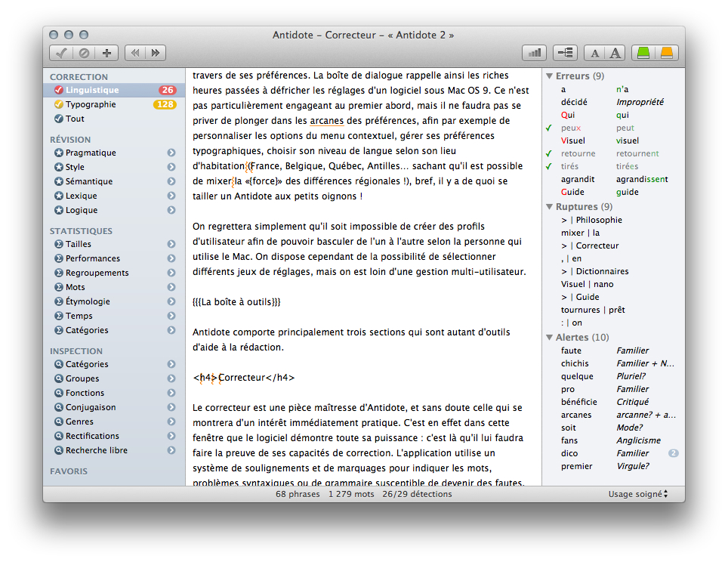Viewport: 728px width, 562px height.
Task: Open the green dictionaries book icon
Action: coord(643,53)
